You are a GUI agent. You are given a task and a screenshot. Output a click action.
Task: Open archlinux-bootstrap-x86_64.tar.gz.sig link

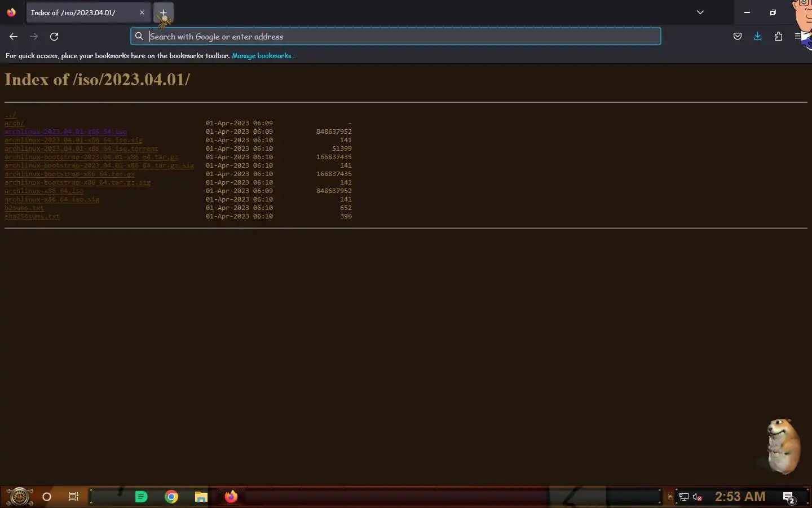77,182
